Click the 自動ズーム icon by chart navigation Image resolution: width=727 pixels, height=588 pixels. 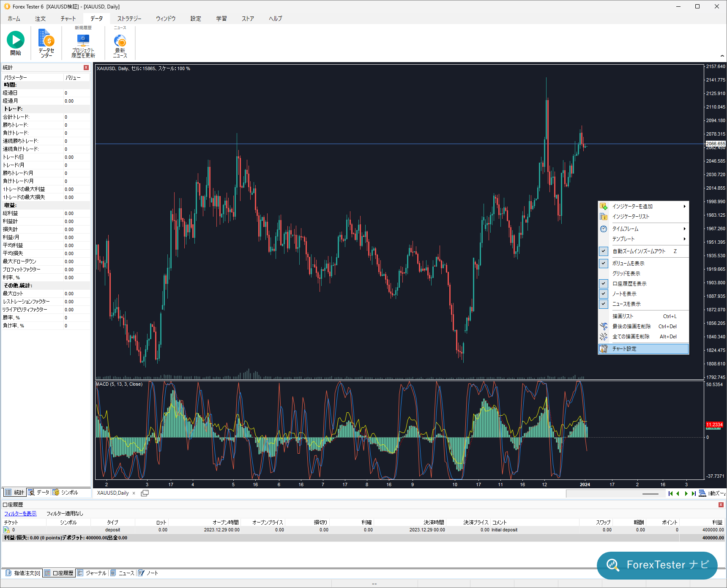click(702, 493)
